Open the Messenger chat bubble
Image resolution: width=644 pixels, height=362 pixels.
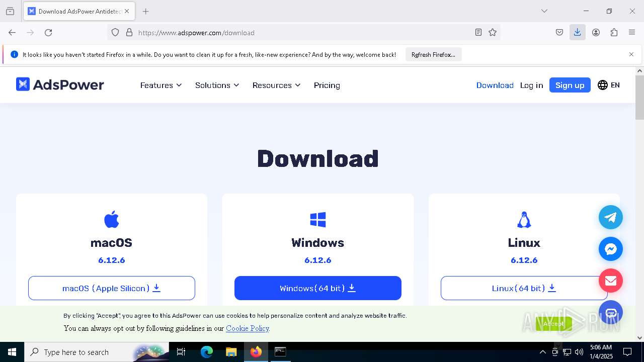(x=611, y=249)
